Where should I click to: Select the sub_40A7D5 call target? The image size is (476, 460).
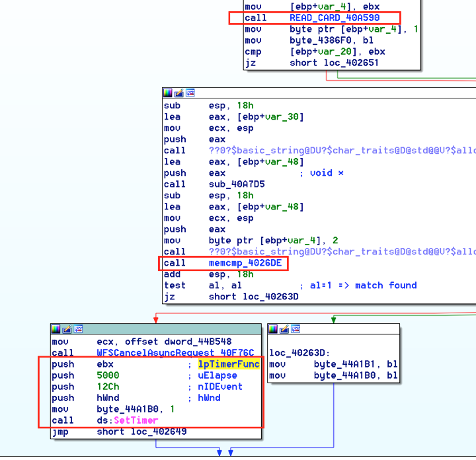coord(236,184)
